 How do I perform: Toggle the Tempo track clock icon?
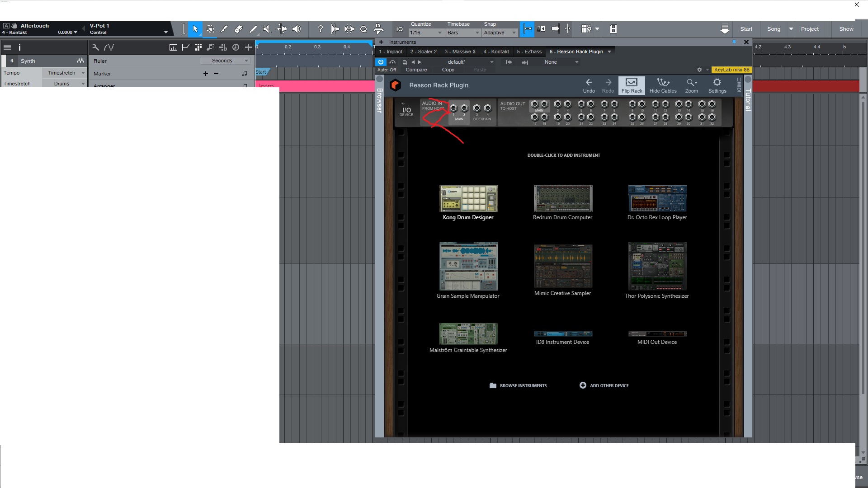236,47
